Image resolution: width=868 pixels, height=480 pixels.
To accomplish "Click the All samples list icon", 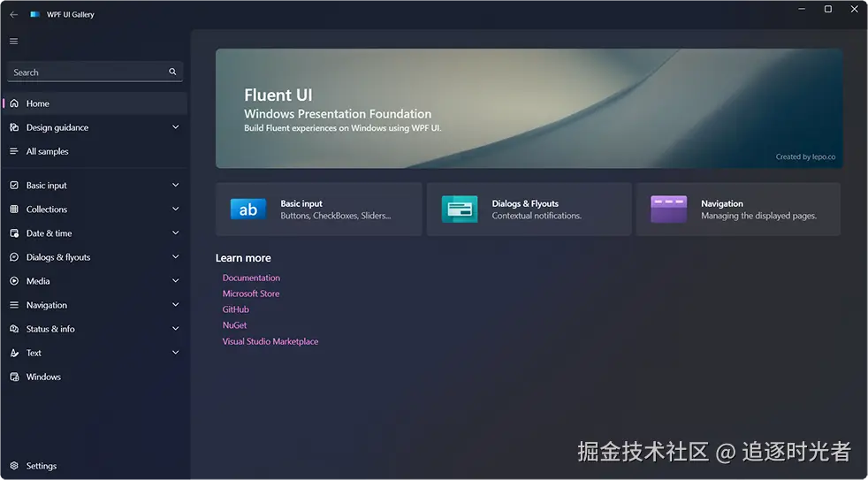I will coord(14,151).
